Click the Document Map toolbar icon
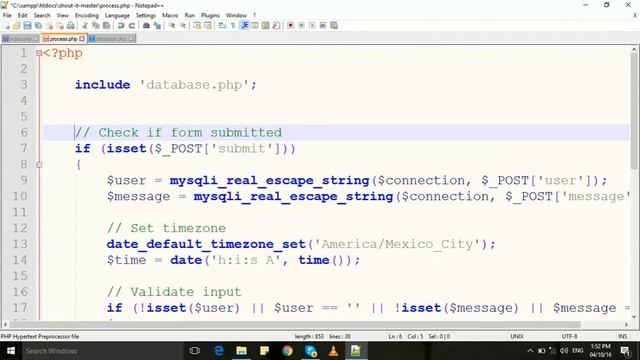Image resolution: width=640 pixels, height=360 pixels. tap(265, 25)
